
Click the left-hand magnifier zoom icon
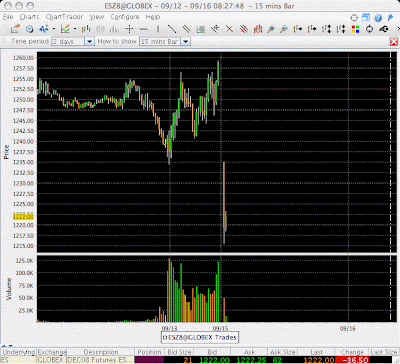pos(271,29)
